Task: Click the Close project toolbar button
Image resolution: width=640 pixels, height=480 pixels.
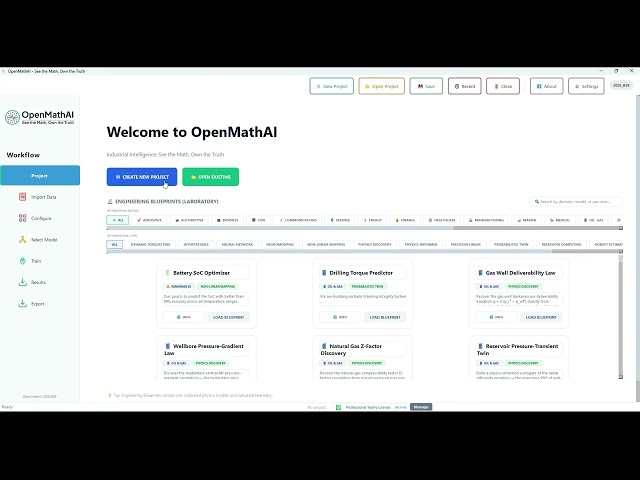Action: pyautogui.click(x=503, y=86)
